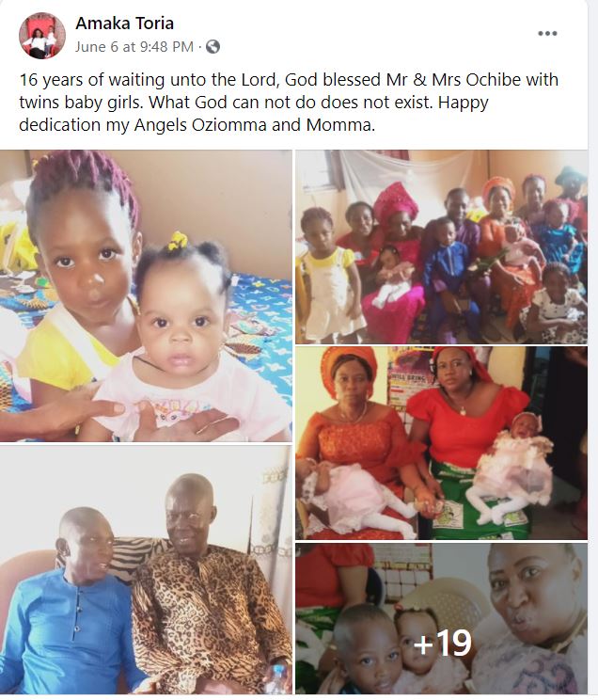Show the +19 more photos

tap(441, 618)
